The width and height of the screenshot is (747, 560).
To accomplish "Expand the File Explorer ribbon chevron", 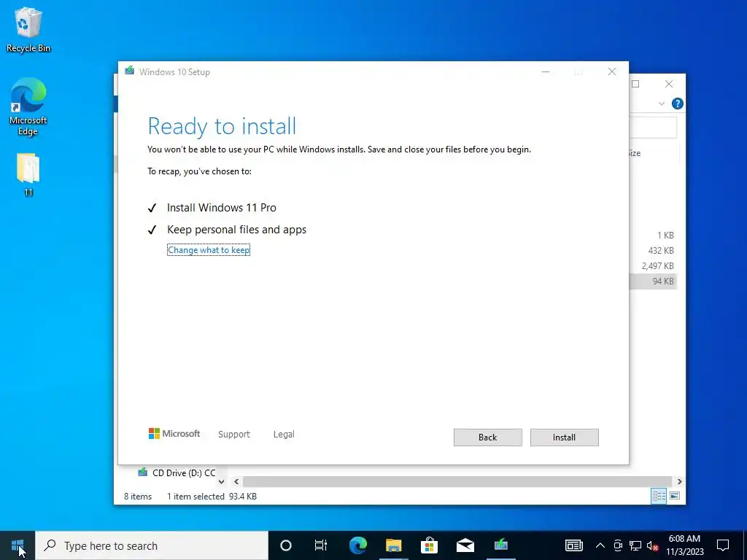I will (661, 104).
